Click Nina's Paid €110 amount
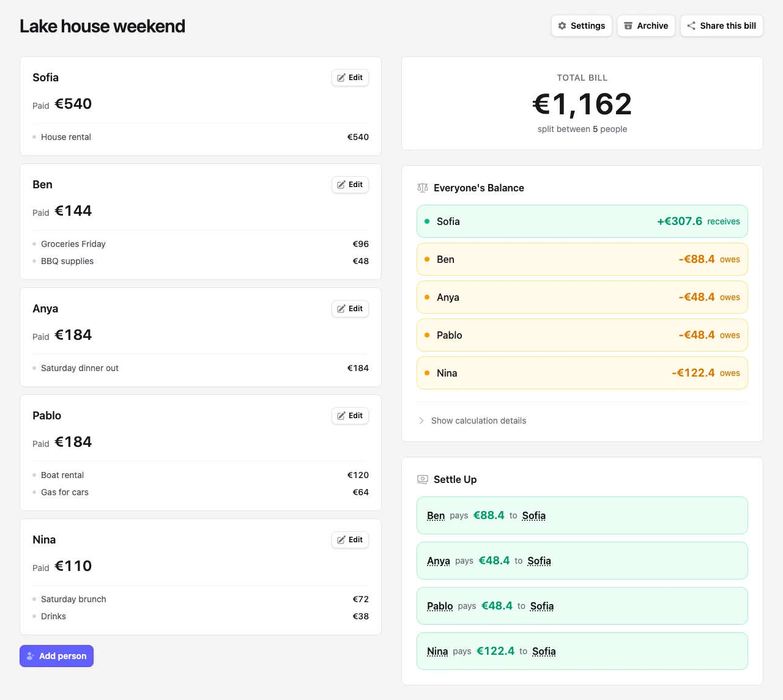 coord(73,566)
